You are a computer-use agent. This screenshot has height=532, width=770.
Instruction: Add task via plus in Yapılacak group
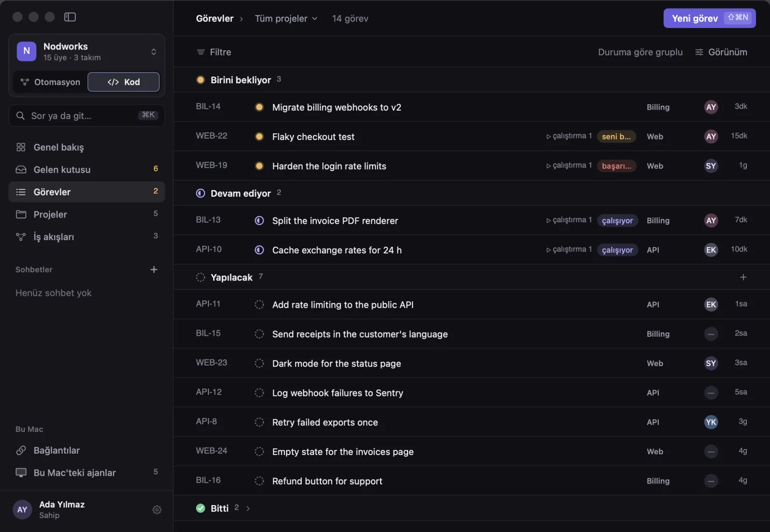tap(743, 277)
